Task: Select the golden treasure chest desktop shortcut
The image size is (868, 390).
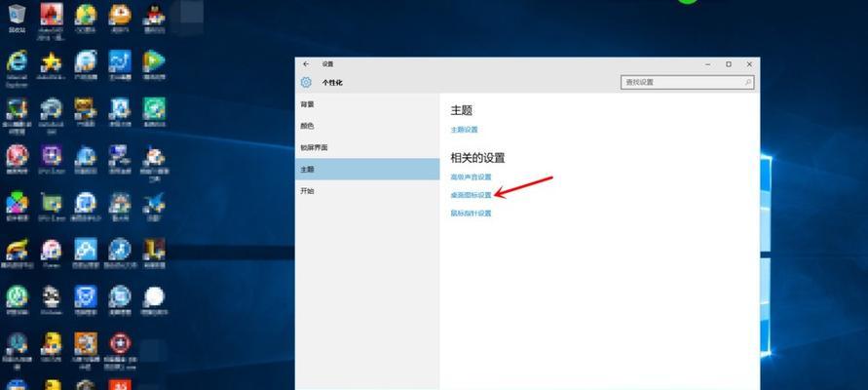Action: pyautogui.click(x=86, y=108)
